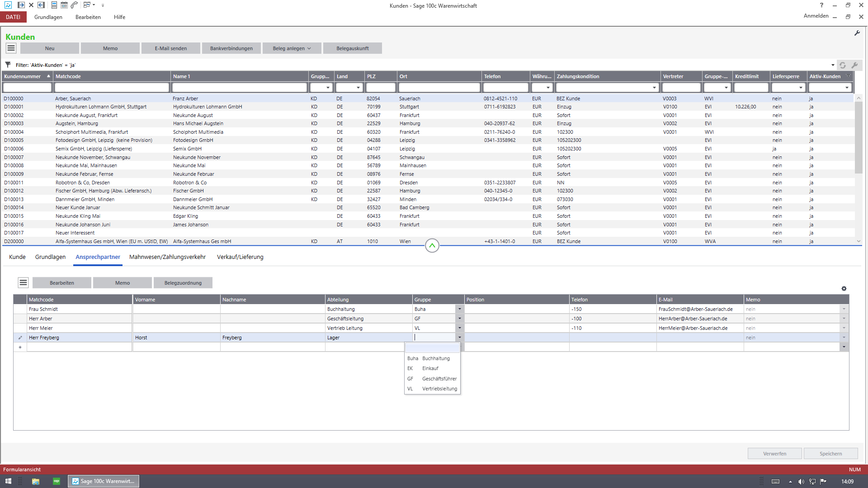The width and height of the screenshot is (868, 488).
Task: Switch to the Mahnwesen/Zahlungsverkehr tab
Action: click(167, 257)
